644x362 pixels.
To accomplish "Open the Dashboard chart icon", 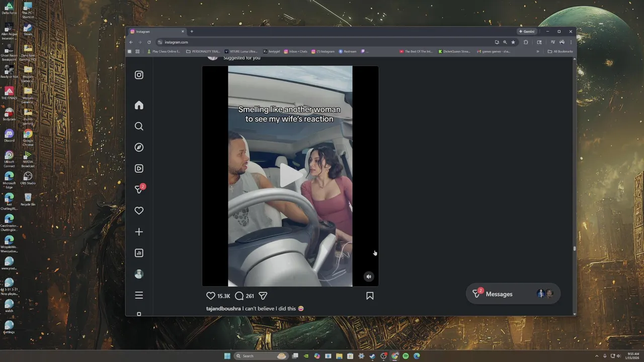I will pos(139,253).
